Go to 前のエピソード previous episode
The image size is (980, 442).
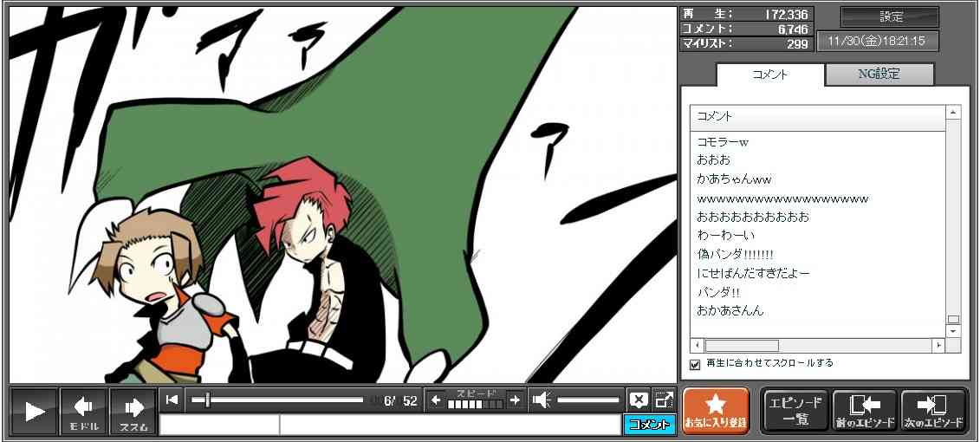point(865,411)
